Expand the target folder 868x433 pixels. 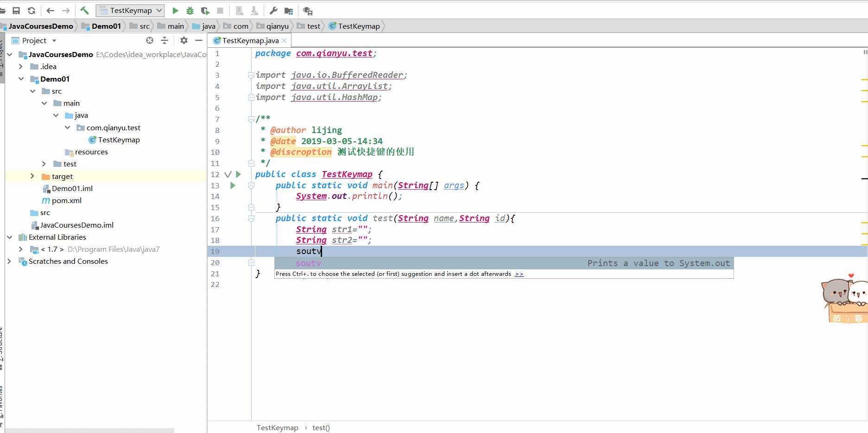coord(32,176)
